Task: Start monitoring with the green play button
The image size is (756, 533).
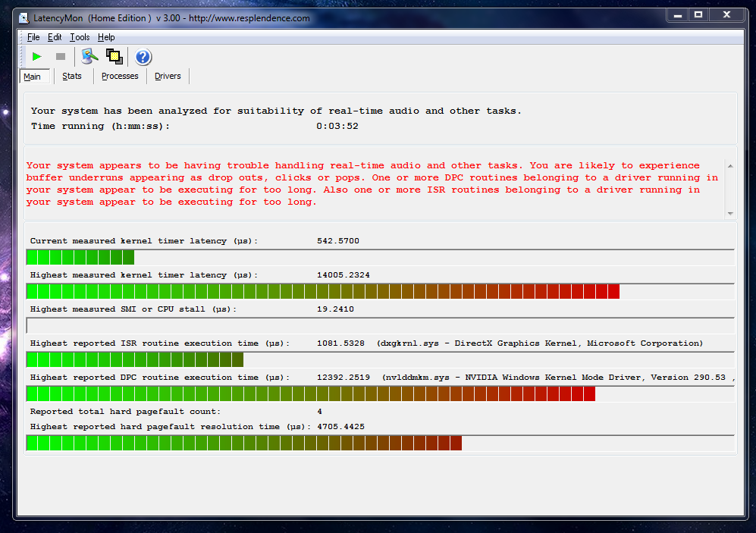Action: (36, 57)
